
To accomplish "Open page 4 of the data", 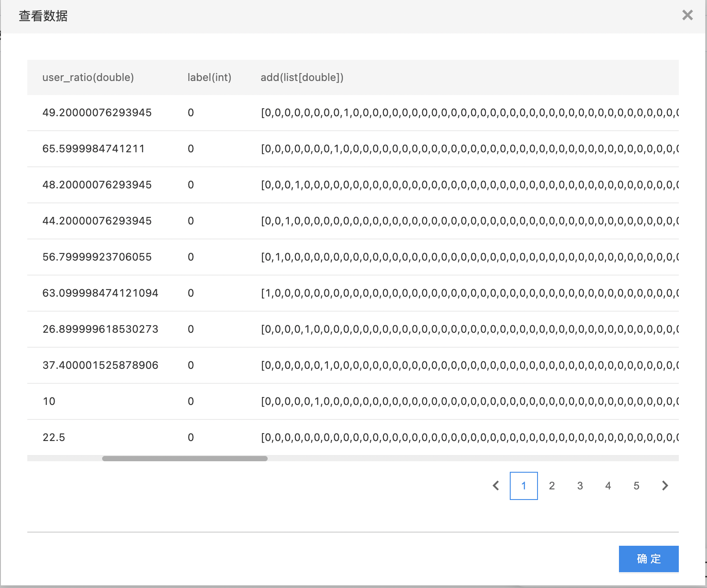I will click(x=608, y=486).
